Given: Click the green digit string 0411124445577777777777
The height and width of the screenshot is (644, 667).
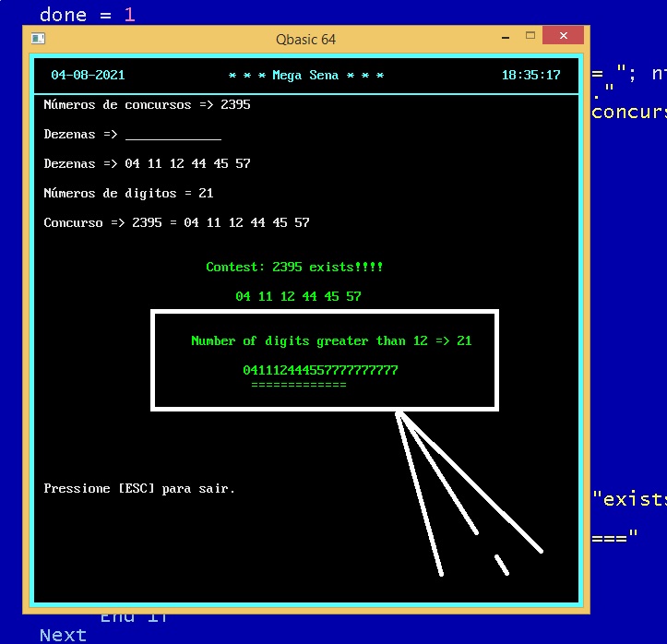Looking at the screenshot, I should pyautogui.click(x=320, y=371).
